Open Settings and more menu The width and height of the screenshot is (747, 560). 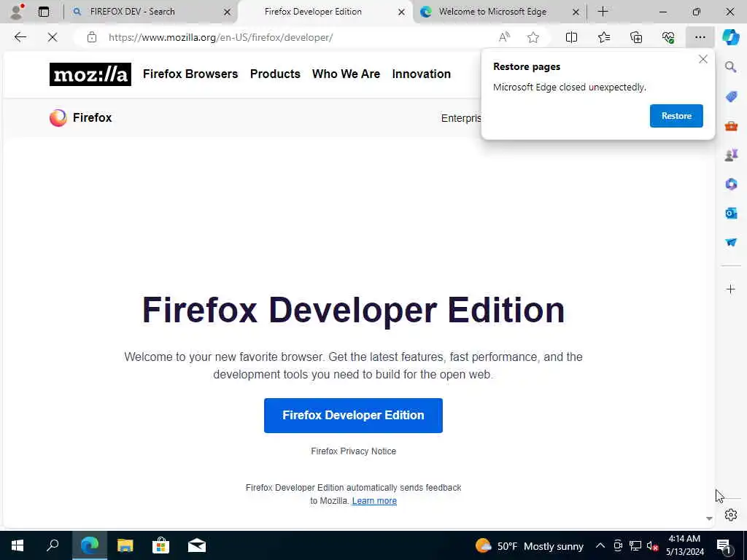tap(700, 37)
